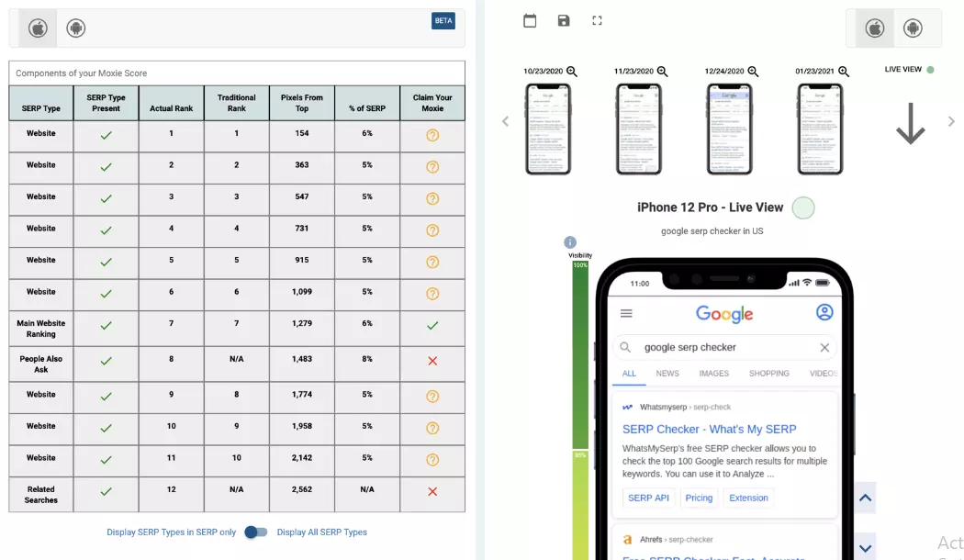Claim Moxie question icon for rank 10 Website

(432, 428)
